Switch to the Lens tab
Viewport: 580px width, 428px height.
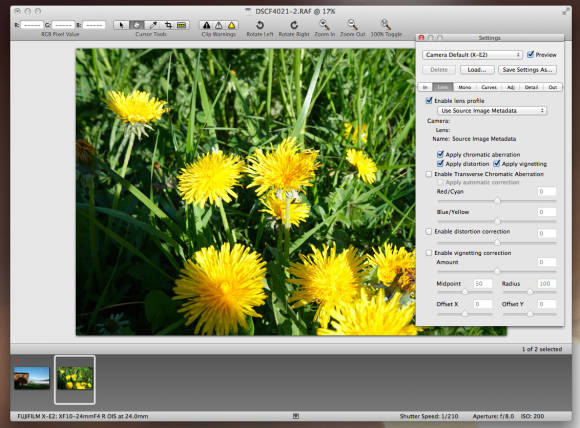443,87
